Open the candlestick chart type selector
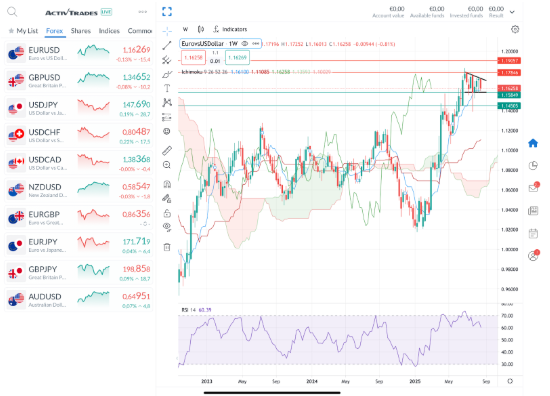Screen dimensions: 550x396 click(x=201, y=29)
